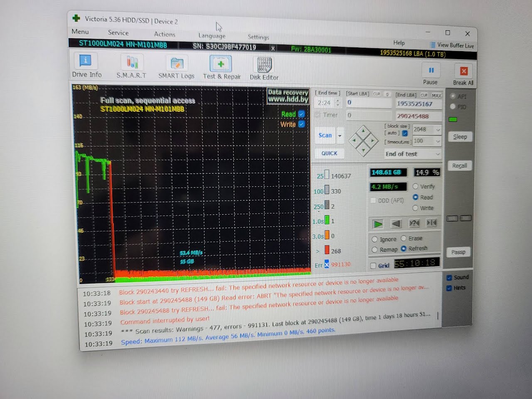Click the left arrow in the direction diamond
532x399 pixels.
coord(354,140)
